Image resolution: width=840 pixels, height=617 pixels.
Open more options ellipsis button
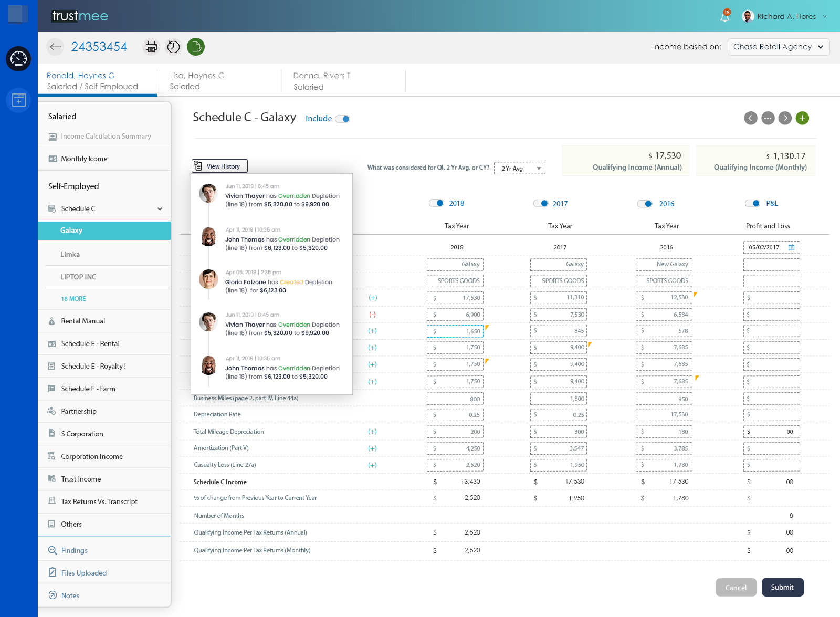768,118
